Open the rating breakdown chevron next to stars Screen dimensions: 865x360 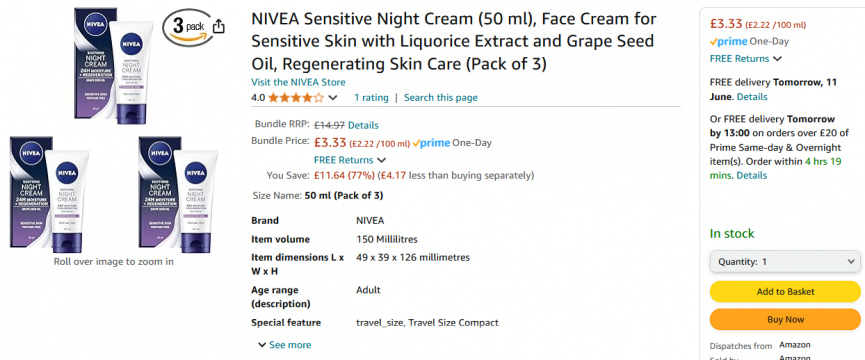click(x=333, y=98)
